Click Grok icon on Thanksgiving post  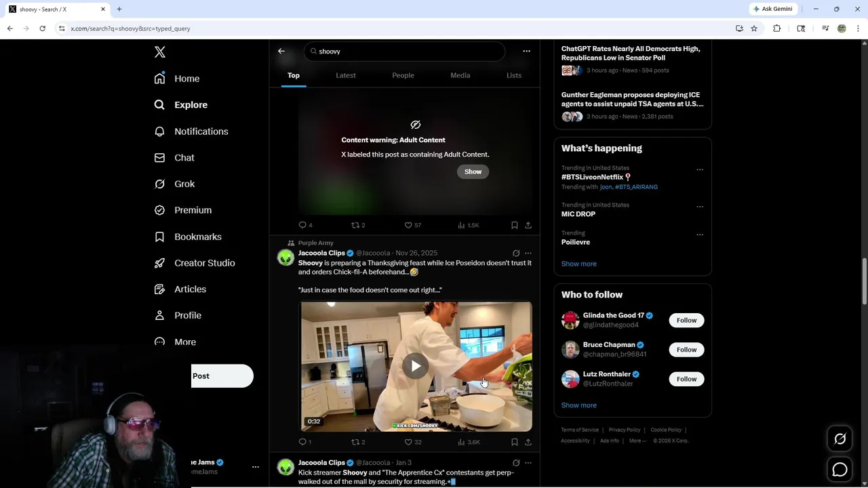click(516, 253)
